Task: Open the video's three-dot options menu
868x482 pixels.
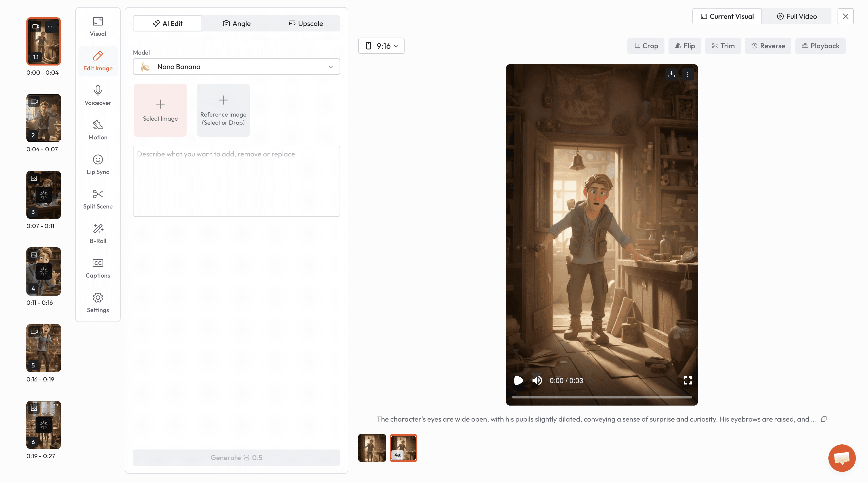Action: [x=687, y=74]
